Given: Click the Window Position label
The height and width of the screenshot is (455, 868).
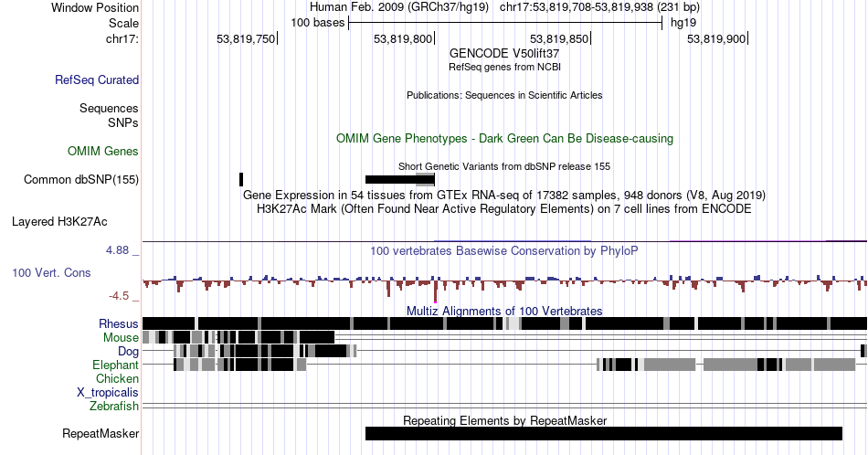Looking at the screenshot, I should [x=95, y=7].
